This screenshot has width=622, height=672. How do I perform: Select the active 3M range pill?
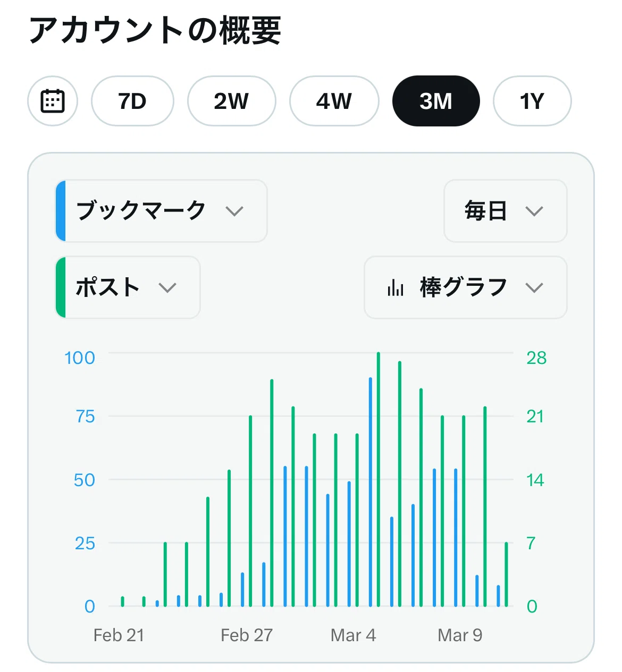[x=436, y=101]
